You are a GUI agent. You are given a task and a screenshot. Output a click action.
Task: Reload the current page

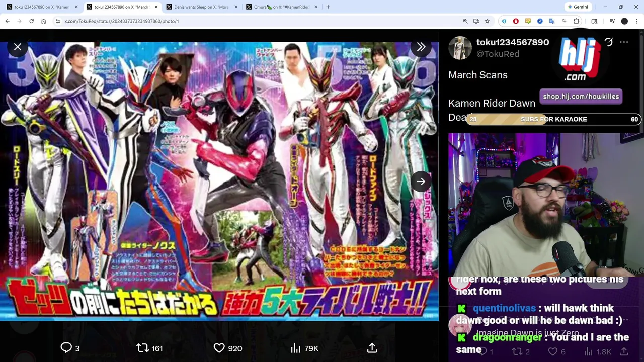pyautogui.click(x=32, y=21)
